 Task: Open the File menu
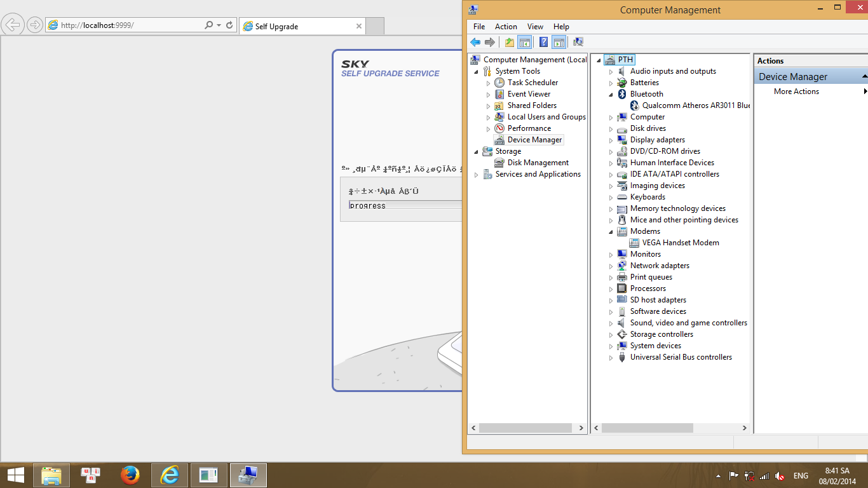point(479,27)
